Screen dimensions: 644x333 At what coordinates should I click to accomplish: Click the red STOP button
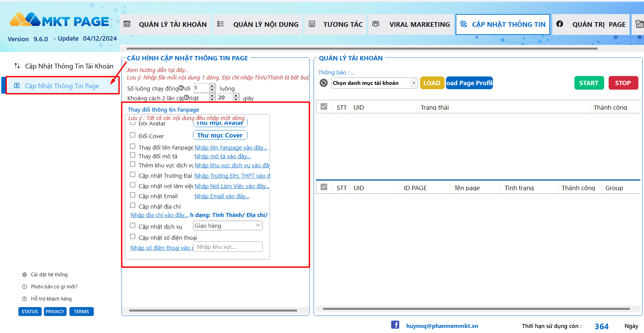tap(623, 83)
